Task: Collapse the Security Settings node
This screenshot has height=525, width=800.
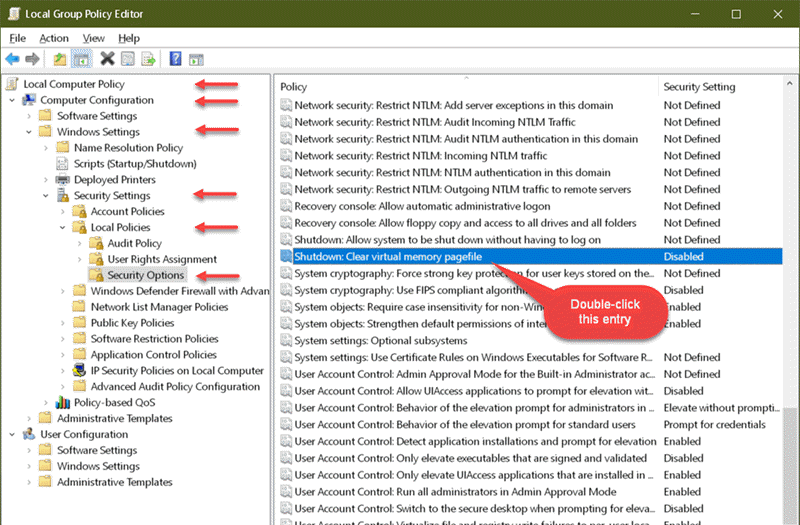Action: [46, 196]
